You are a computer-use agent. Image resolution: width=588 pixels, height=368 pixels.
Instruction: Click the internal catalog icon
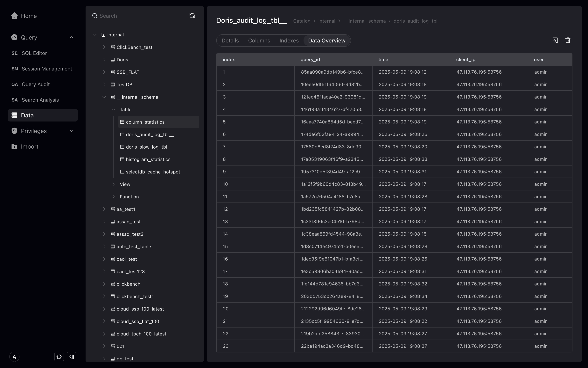tap(103, 35)
